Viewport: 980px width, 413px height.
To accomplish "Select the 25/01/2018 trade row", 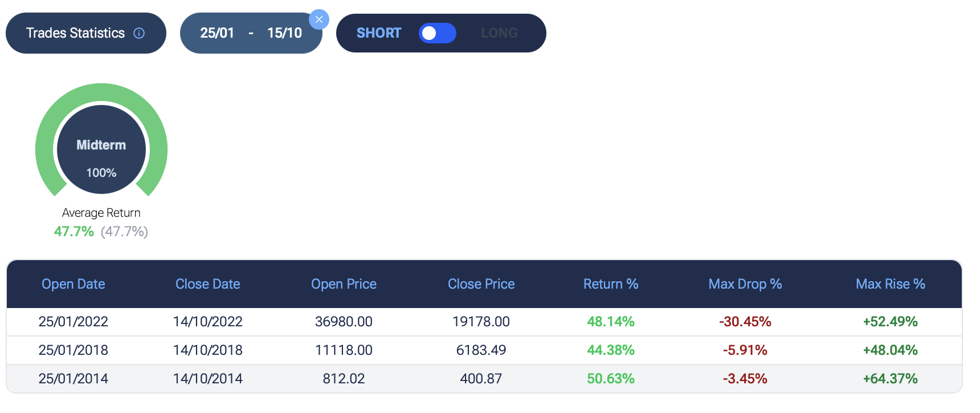I will 73,350.
